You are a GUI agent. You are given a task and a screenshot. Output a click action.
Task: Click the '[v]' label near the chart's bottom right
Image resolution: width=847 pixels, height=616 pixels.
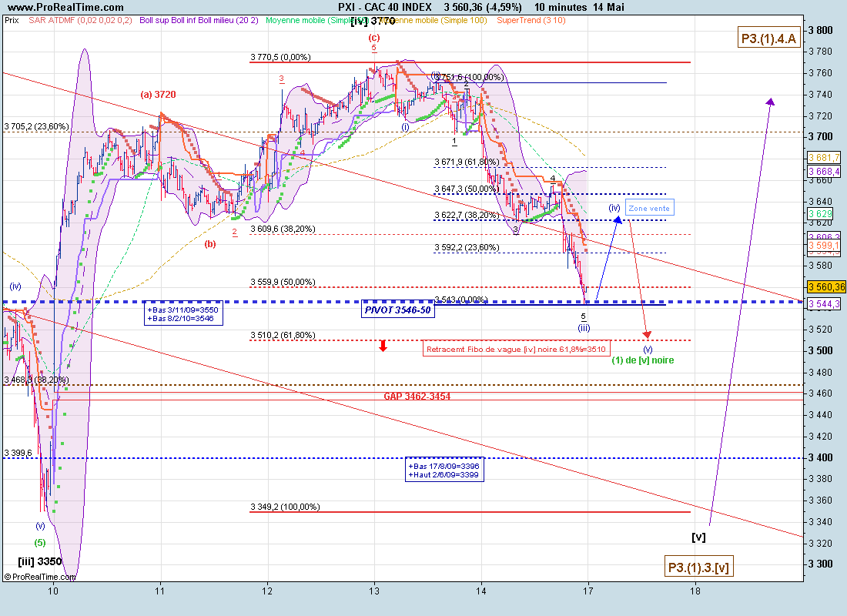click(x=698, y=537)
